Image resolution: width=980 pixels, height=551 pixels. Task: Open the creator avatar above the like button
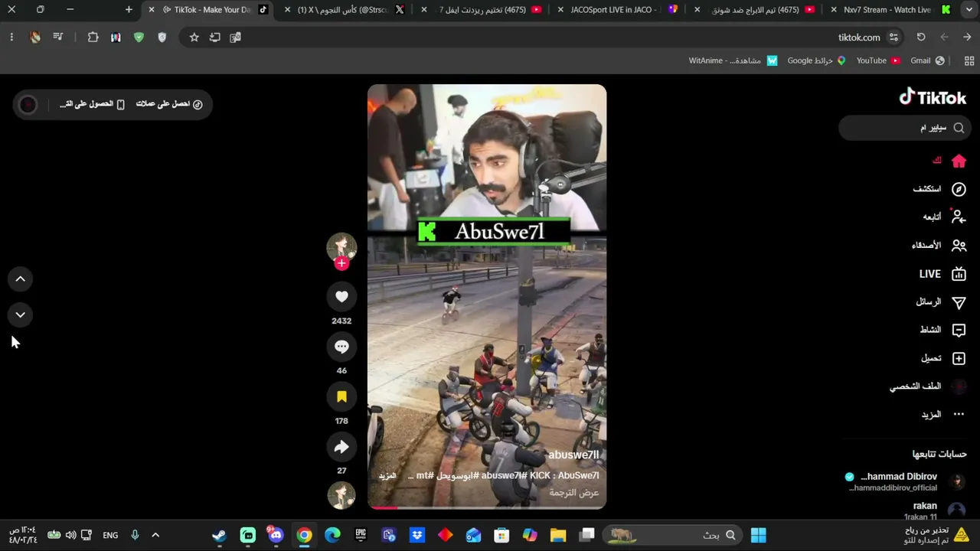click(x=341, y=247)
